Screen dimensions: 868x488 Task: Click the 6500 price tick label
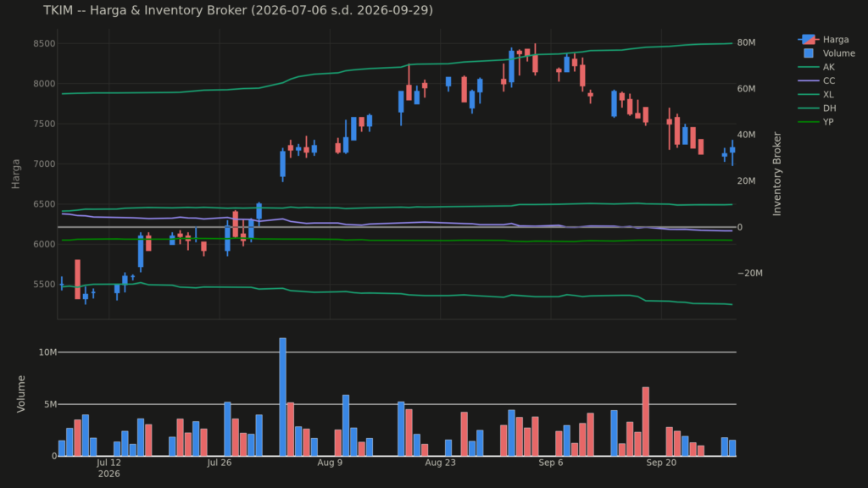tap(44, 204)
